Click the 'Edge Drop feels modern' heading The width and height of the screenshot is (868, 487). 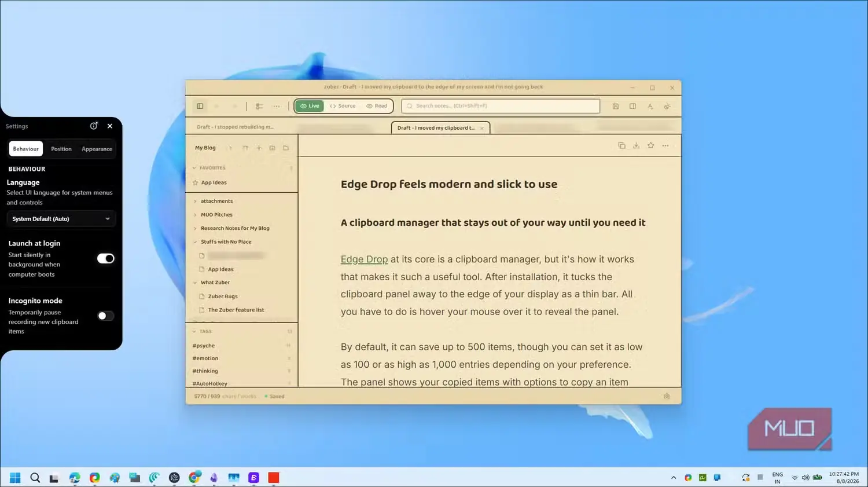449,184
